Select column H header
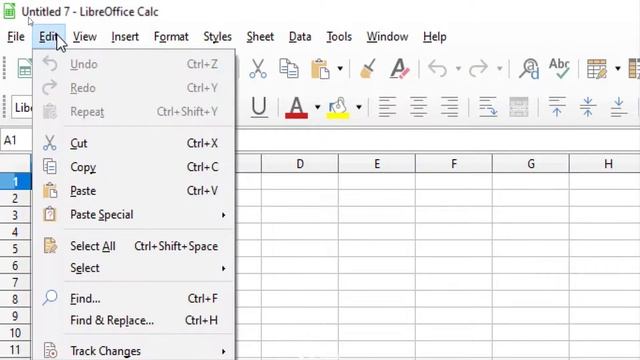640x360 pixels. (605, 164)
